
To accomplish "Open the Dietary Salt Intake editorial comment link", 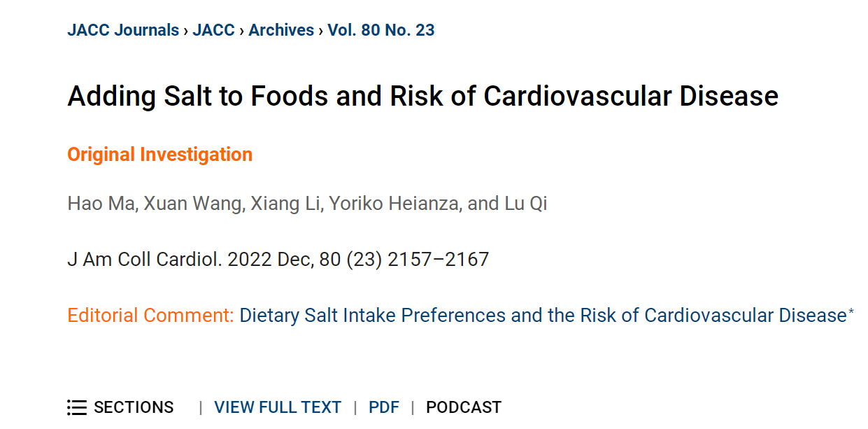I will point(543,316).
